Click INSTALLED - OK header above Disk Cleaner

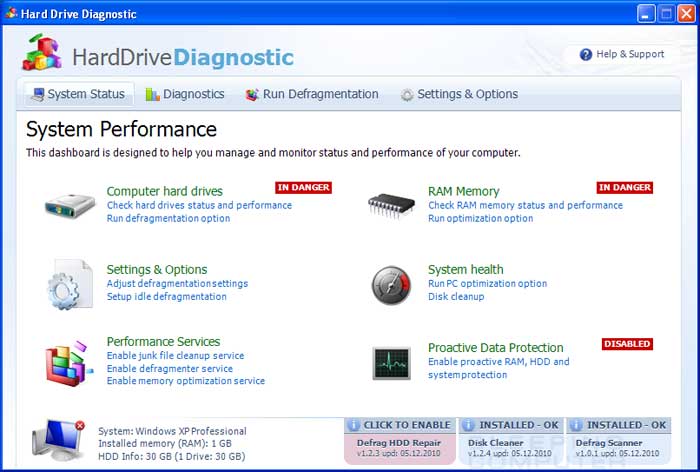point(512,425)
